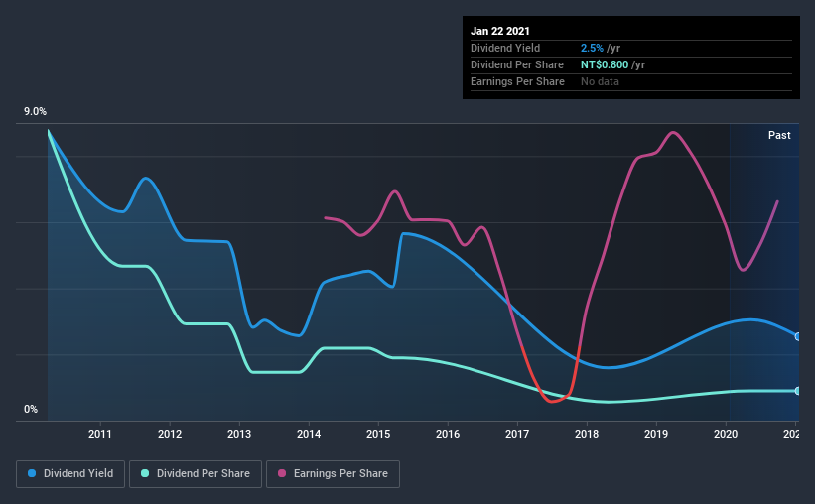Click the 0% y-axis label
Viewport: 815px width, 504px height.
tap(31, 410)
